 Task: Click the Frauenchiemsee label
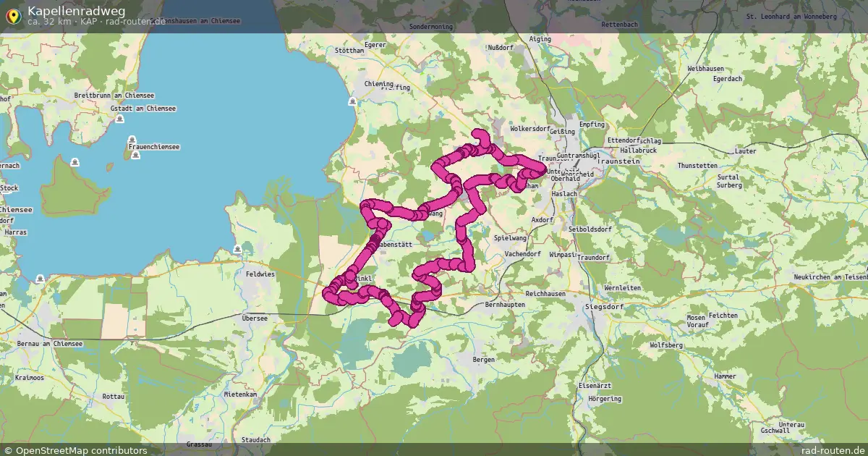pyautogui.click(x=154, y=147)
